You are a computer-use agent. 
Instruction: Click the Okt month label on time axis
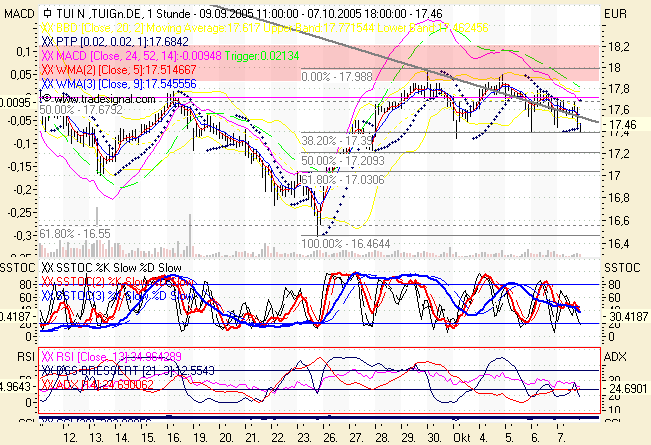click(462, 438)
